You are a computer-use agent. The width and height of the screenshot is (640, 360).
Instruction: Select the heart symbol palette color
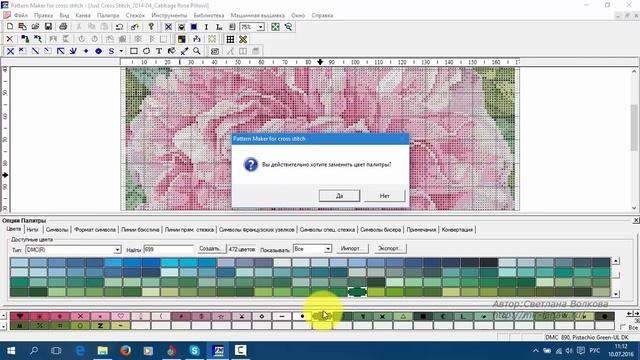point(20,316)
